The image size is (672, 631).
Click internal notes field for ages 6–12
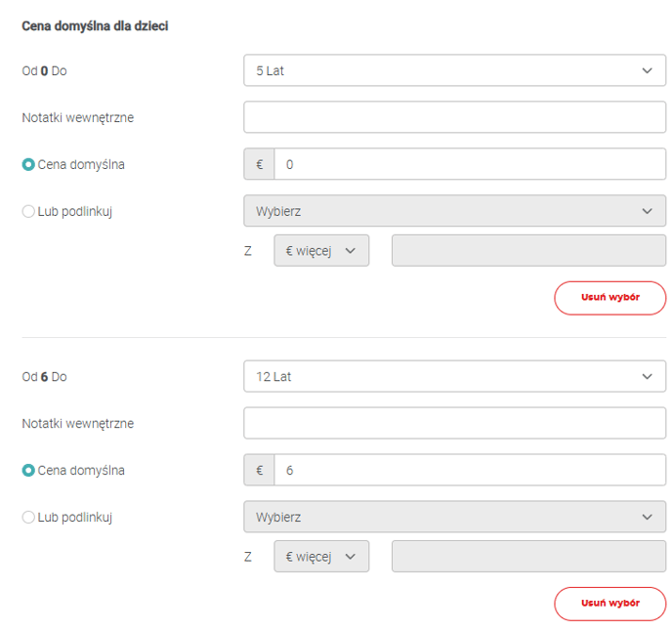[454, 423]
